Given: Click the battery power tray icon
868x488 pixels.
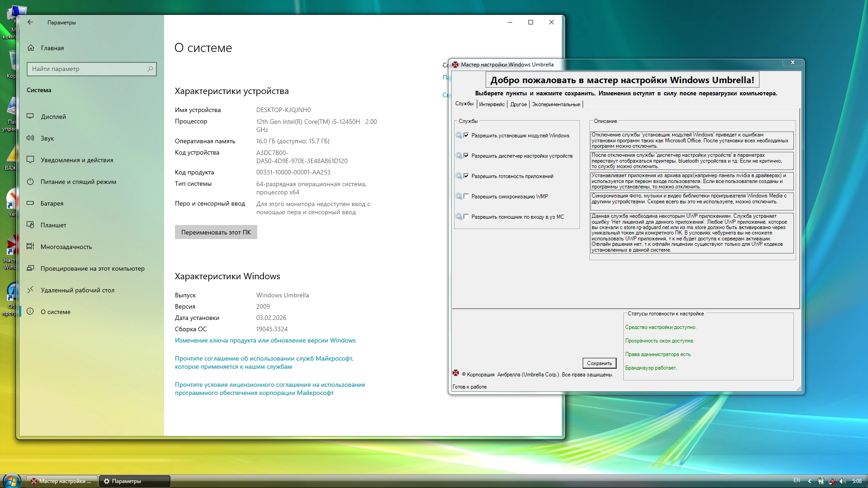Looking at the screenshot, I should pyautogui.click(x=821, y=481).
